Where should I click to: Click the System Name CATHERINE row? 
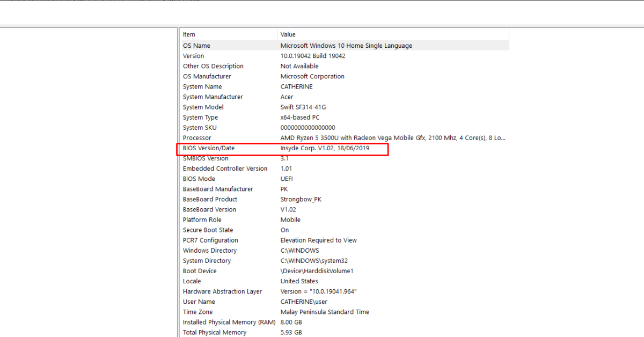tap(268, 86)
